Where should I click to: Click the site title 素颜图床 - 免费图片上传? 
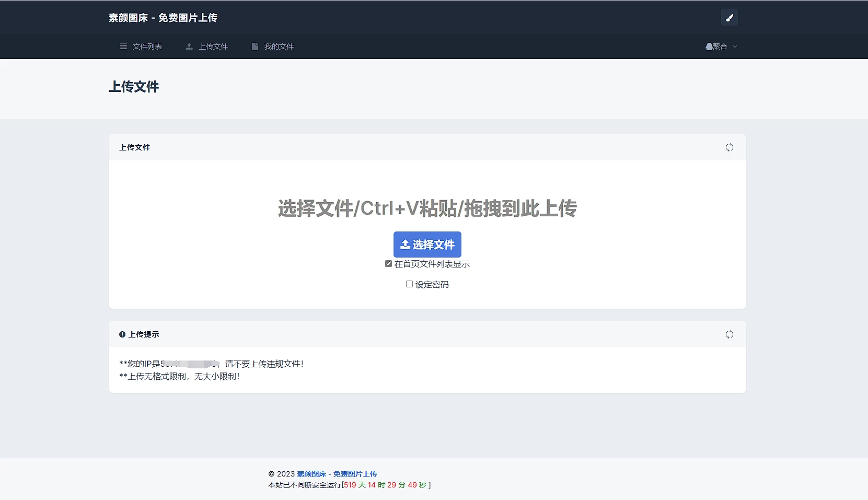(163, 17)
